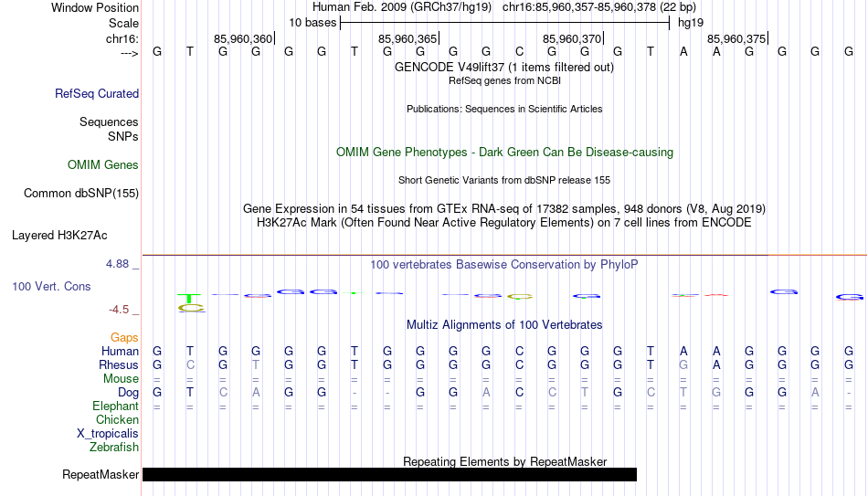Image resolution: width=868 pixels, height=496 pixels.
Task: Click Publications: Sequences in Scientific Articles title
Action: click(504, 109)
